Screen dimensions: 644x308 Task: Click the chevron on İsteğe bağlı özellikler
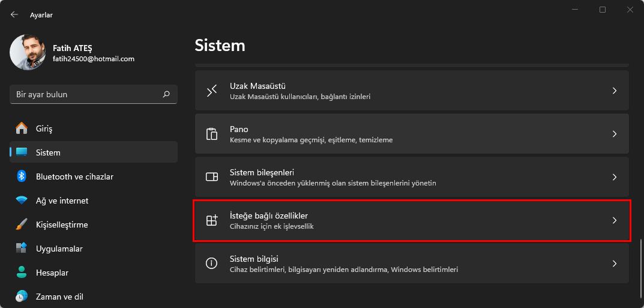[x=615, y=220]
